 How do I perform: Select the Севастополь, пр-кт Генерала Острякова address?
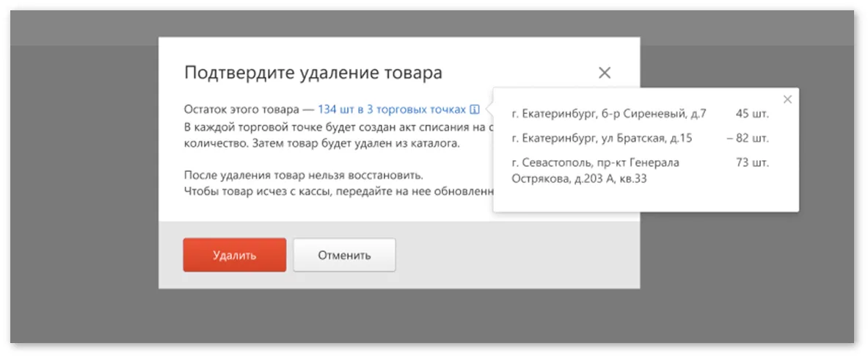596,170
